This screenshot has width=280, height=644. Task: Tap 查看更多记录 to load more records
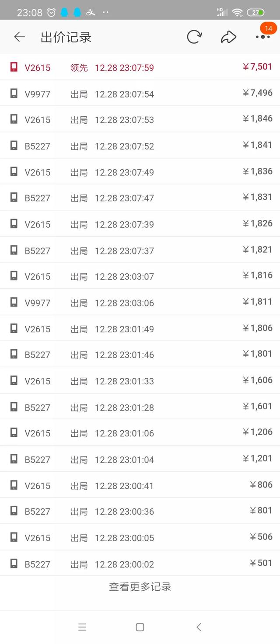[x=140, y=587]
